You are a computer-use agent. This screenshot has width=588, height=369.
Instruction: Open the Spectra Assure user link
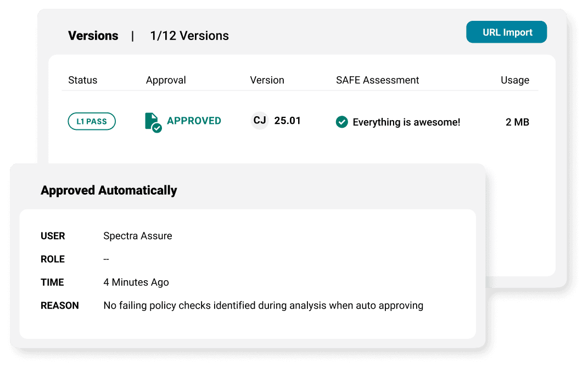(x=137, y=236)
